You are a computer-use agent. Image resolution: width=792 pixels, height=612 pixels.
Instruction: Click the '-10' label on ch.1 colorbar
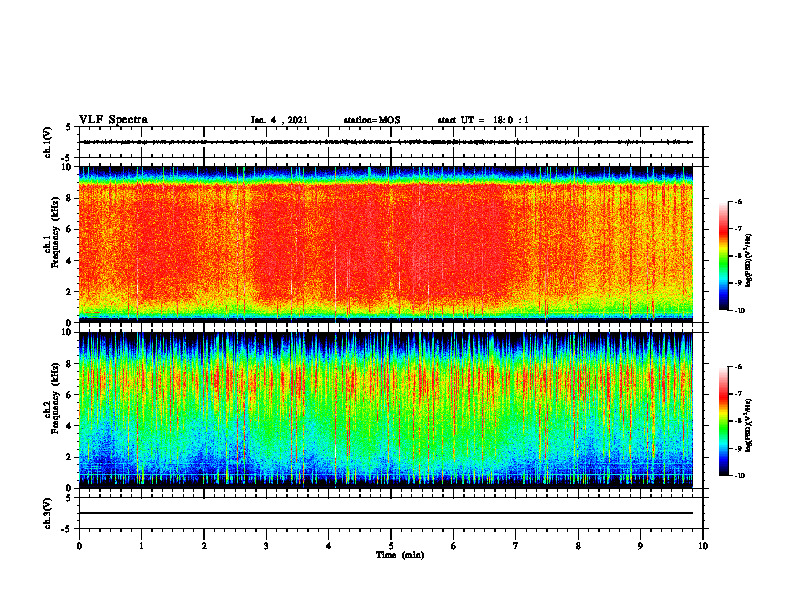pos(740,311)
